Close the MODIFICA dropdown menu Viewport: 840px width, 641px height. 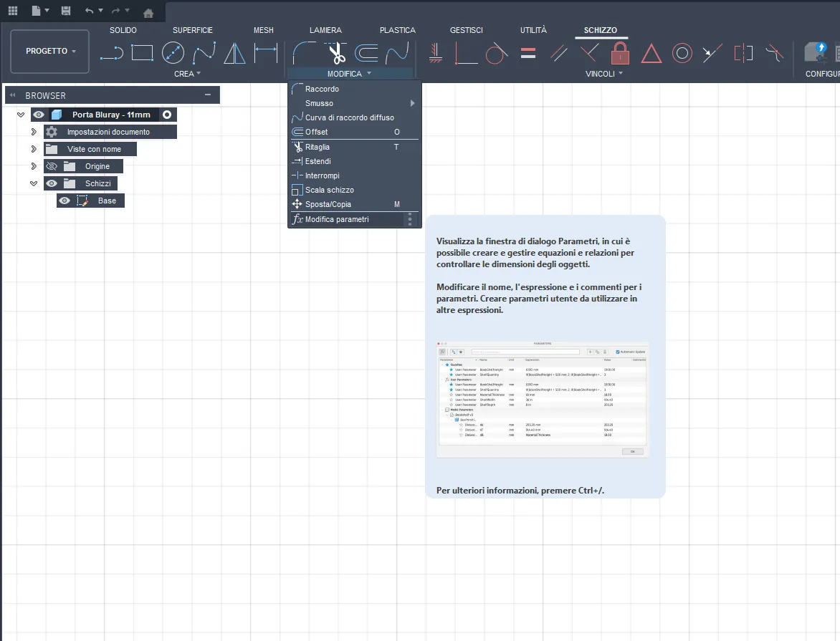[x=349, y=74]
